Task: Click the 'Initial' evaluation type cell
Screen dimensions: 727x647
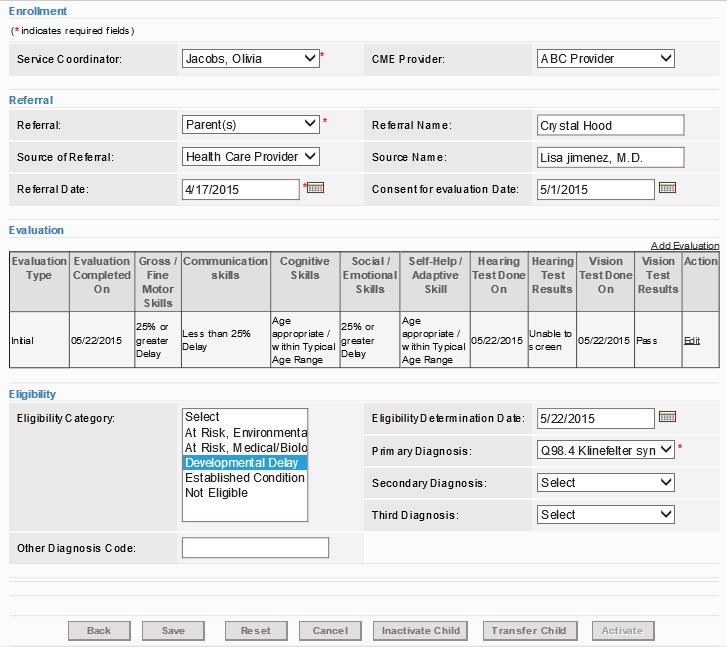Action: click(39, 340)
